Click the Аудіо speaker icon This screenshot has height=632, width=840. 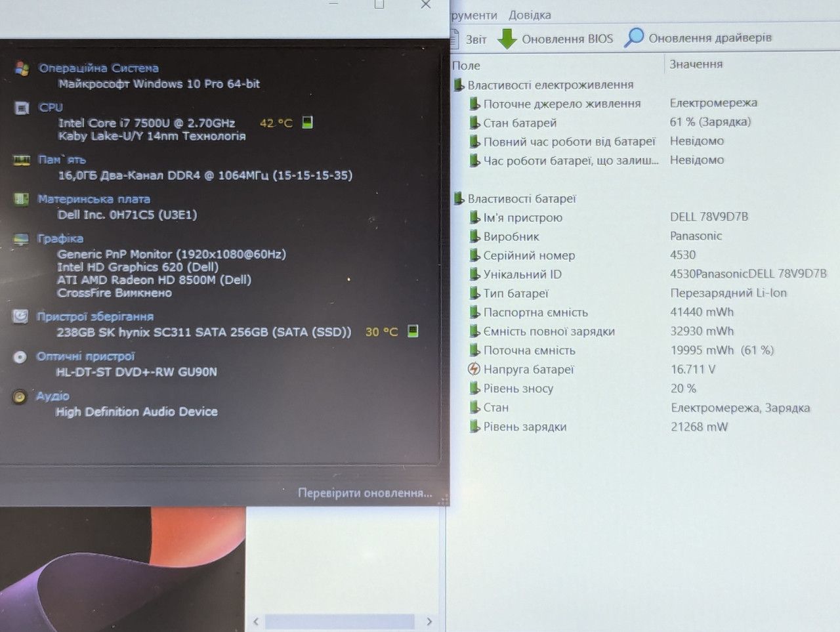(x=20, y=396)
